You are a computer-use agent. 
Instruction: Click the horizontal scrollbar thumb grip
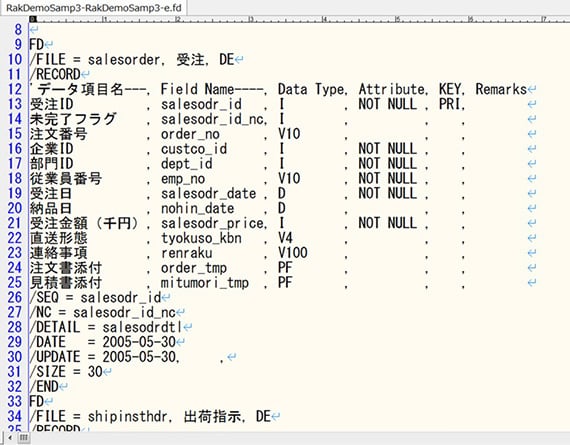(24, 437)
